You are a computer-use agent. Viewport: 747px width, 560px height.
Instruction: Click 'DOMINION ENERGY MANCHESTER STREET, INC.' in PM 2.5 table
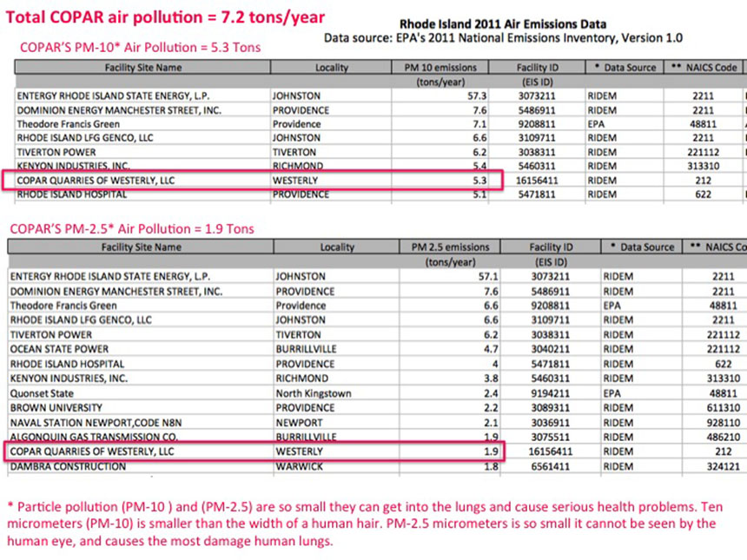(x=116, y=291)
